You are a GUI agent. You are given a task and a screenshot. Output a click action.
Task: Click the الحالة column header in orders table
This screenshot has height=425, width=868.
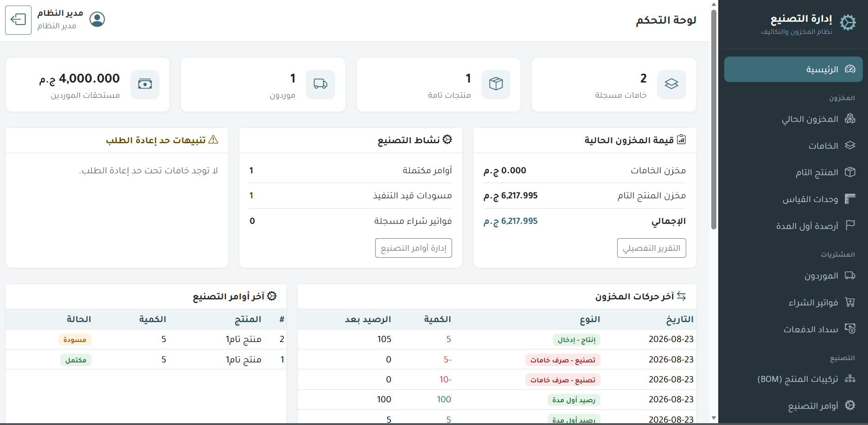(x=79, y=319)
